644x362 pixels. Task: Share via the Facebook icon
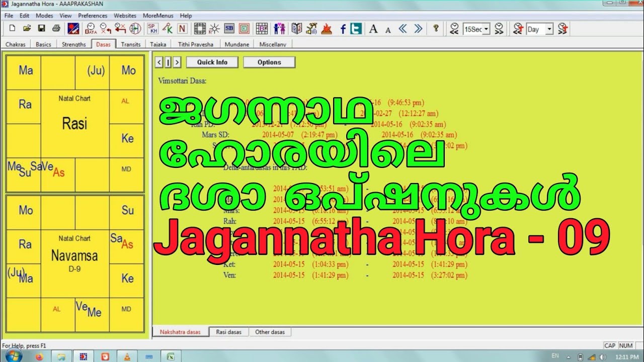[x=343, y=29]
